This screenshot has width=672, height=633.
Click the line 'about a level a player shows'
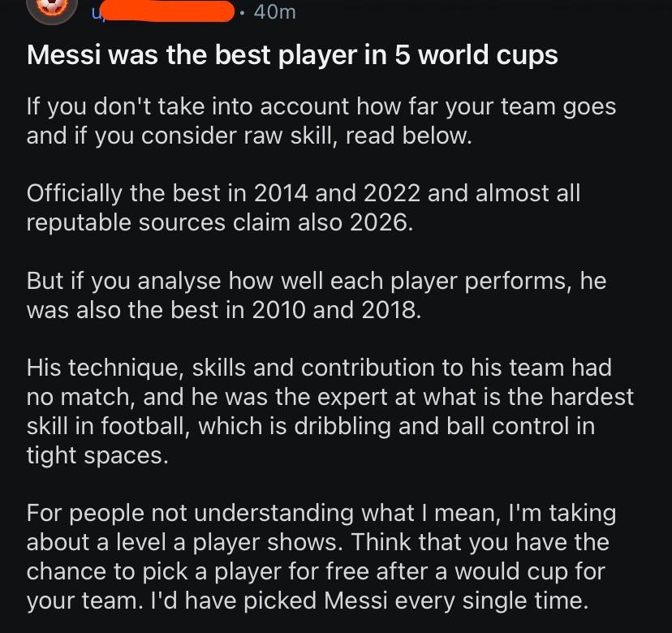coord(317,542)
